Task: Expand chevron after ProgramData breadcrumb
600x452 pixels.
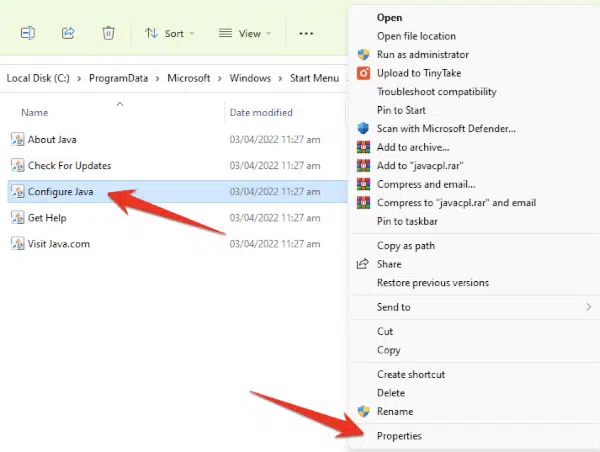Action: pyautogui.click(x=157, y=78)
